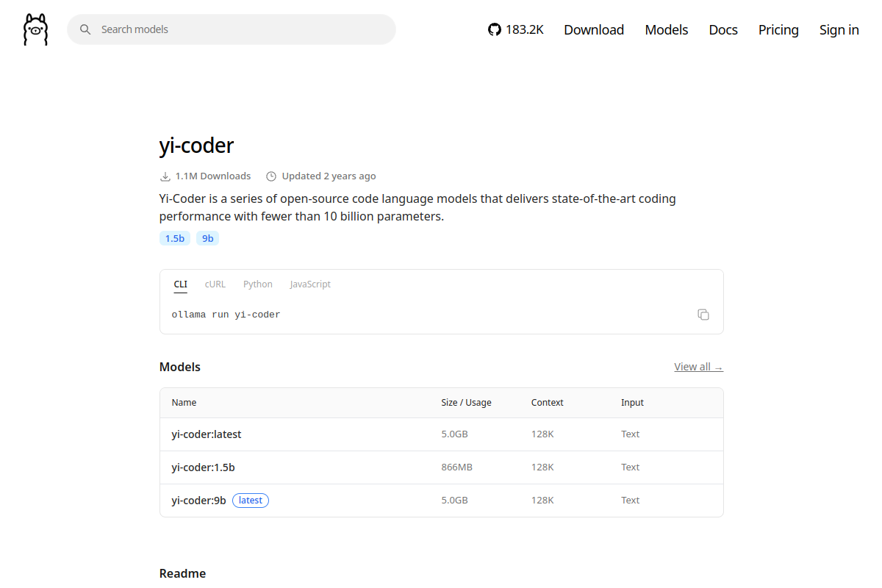882x588 pixels.
Task: Click the 'Input' column header
Action: point(632,403)
